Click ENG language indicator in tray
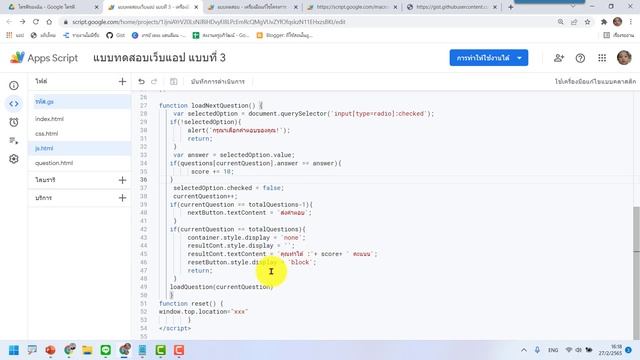Screen dimensions: 640x360 pyautogui.click(x=553, y=350)
